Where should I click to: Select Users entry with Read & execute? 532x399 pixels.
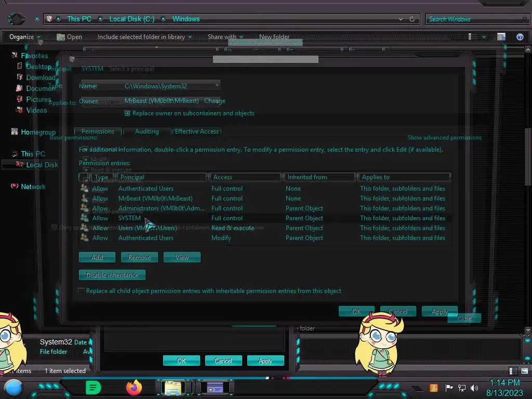(265, 228)
